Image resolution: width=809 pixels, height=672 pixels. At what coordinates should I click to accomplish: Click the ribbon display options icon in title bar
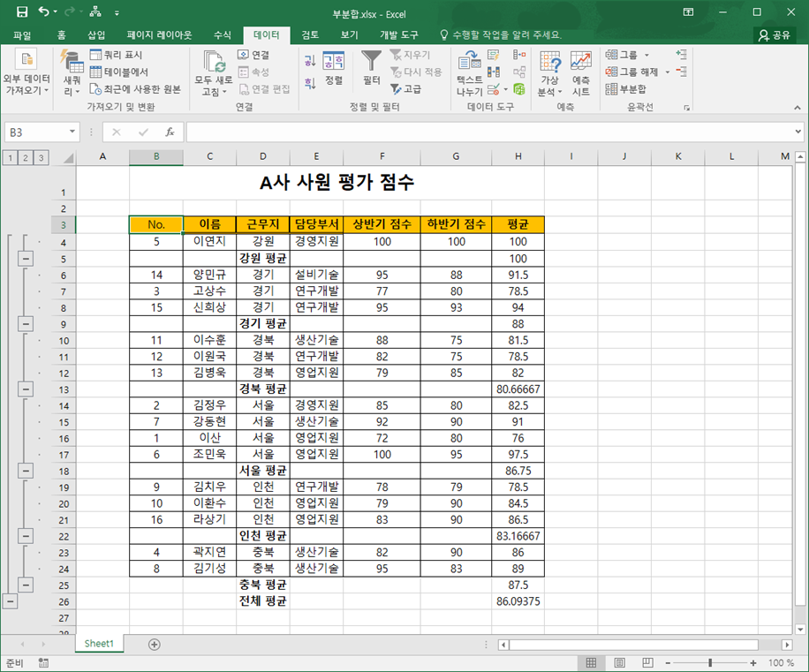tap(688, 11)
